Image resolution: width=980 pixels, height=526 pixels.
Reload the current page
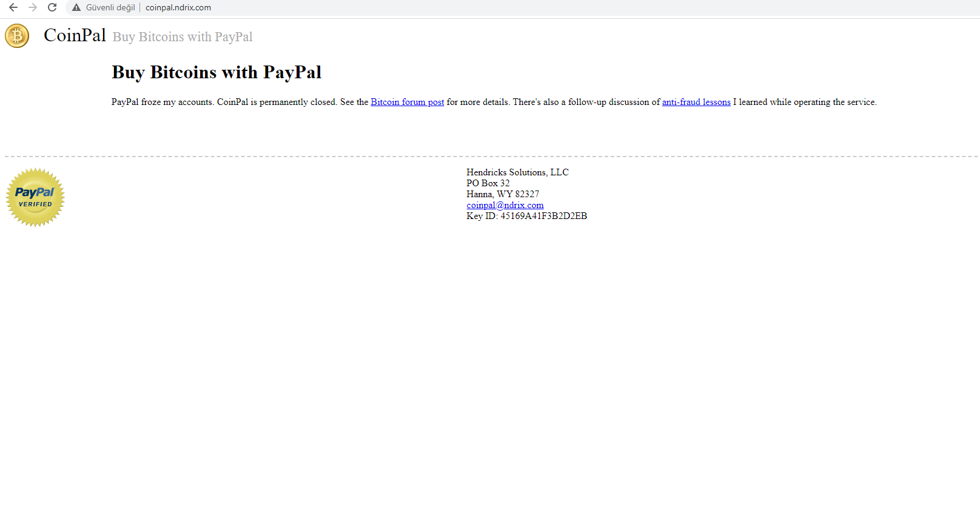coord(52,7)
